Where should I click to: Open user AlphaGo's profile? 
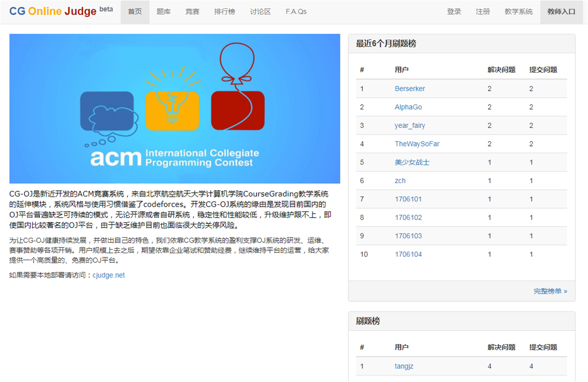tap(408, 107)
